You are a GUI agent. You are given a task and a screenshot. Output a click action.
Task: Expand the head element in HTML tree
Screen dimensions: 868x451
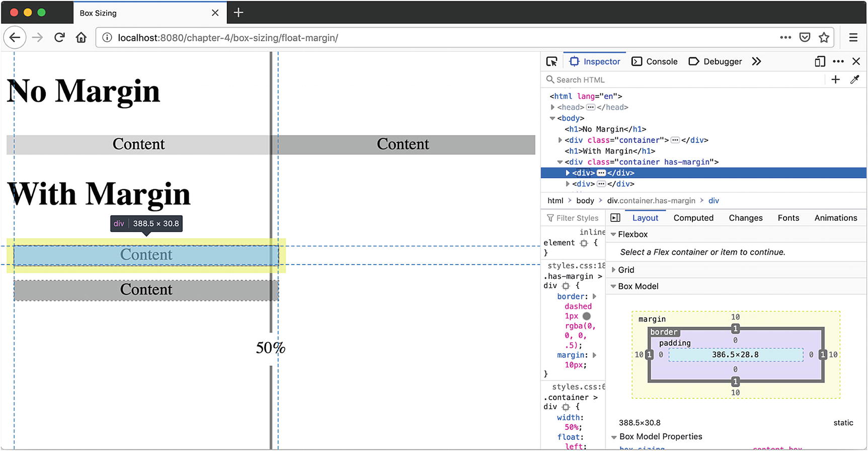click(553, 107)
